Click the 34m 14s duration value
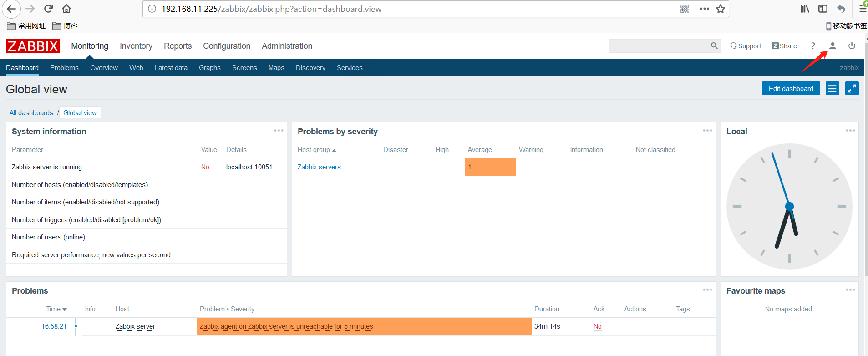The height and width of the screenshot is (356, 868). 547,326
